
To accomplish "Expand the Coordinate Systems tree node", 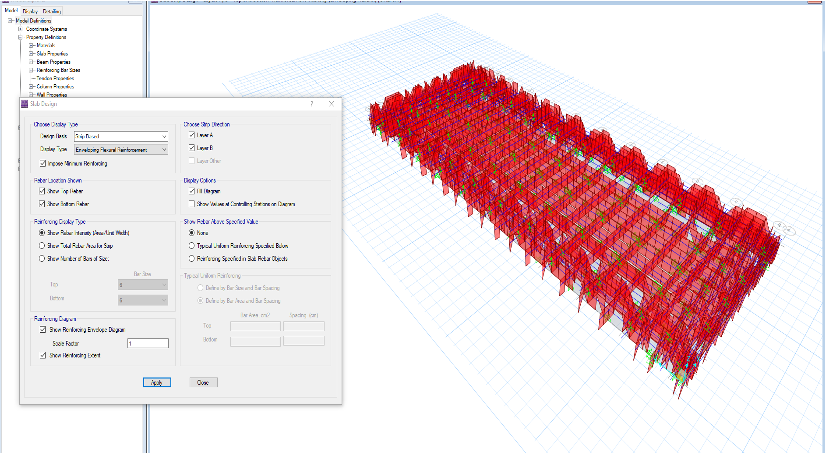I will click(19, 29).
